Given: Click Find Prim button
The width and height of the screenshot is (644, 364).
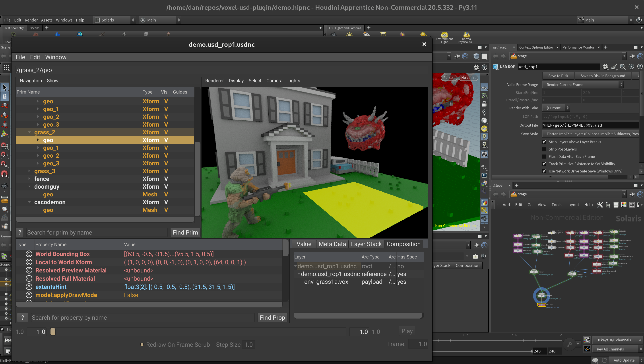Looking at the screenshot, I should pos(185,232).
